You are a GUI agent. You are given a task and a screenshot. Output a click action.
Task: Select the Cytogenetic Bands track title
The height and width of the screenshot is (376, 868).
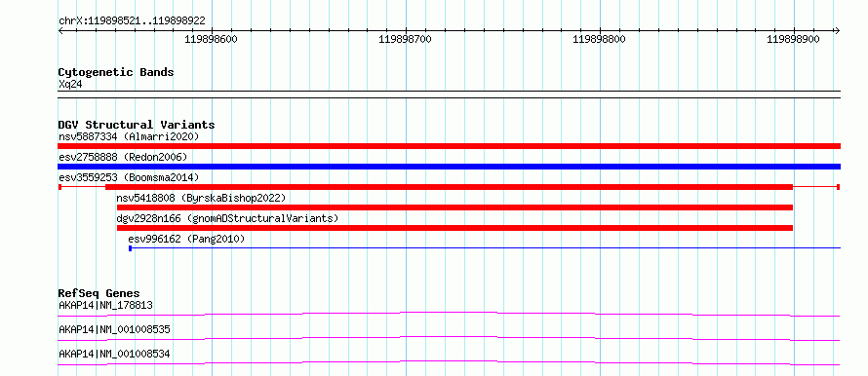(116, 72)
